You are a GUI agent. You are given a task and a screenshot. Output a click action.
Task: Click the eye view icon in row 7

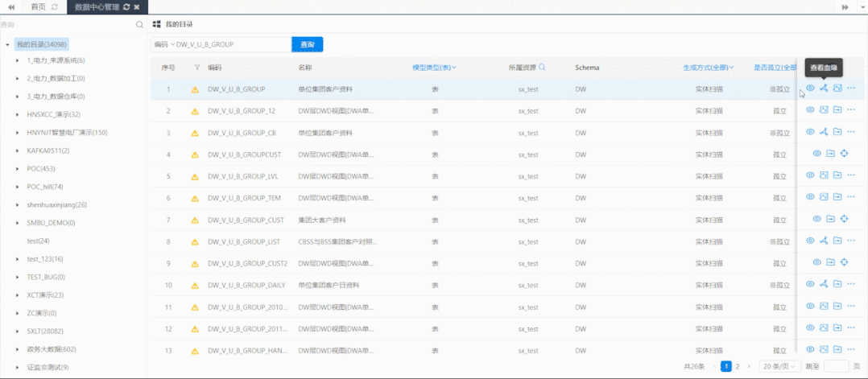tap(816, 219)
